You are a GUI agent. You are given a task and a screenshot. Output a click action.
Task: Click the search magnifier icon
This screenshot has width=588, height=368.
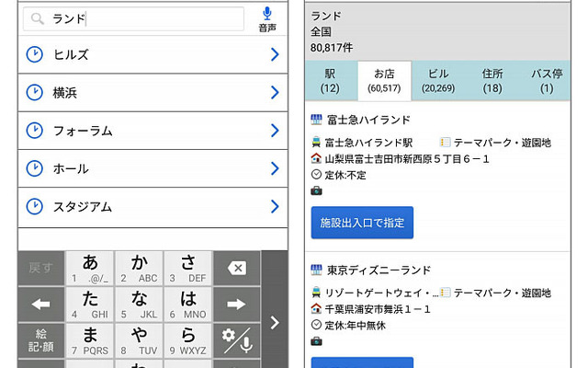point(37,18)
